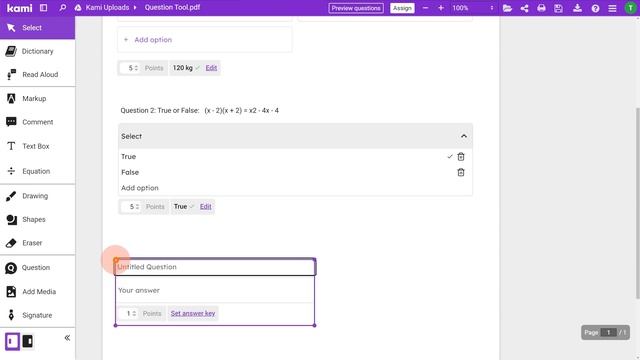Open the search magnifier in top bar
Screen dimensions: 640x360
62,7
